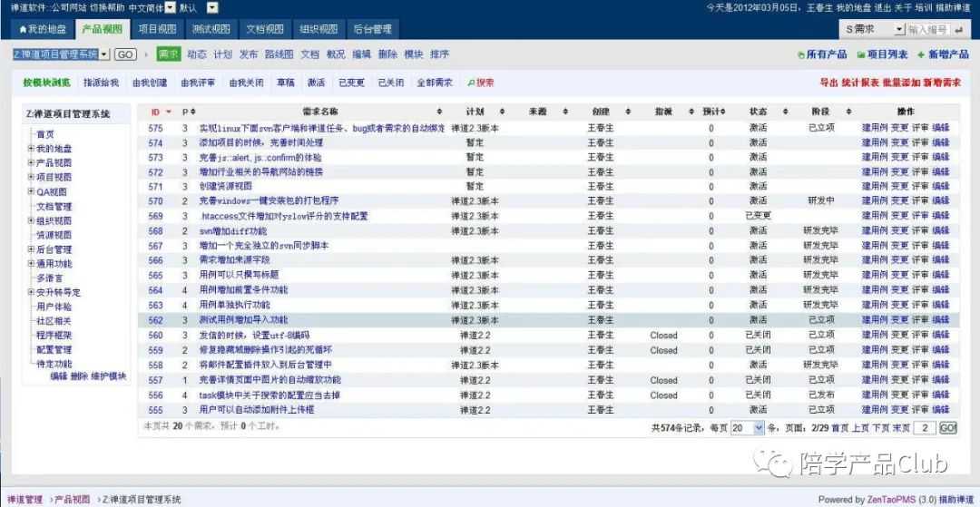Switch to the 项目视图 tab
980x507 pixels.
point(158,29)
